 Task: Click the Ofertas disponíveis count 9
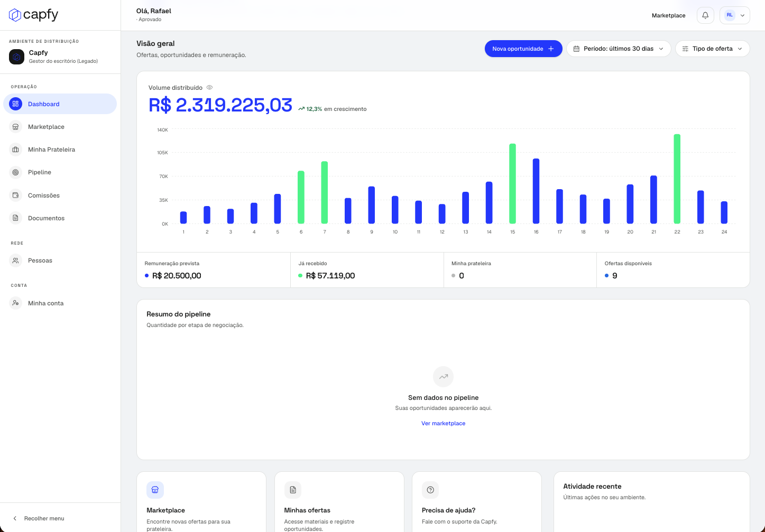point(614,276)
